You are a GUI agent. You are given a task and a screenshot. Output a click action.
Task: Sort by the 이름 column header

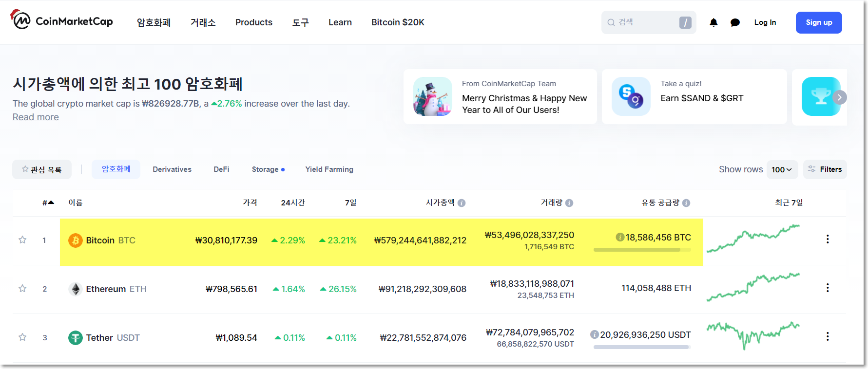point(76,203)
